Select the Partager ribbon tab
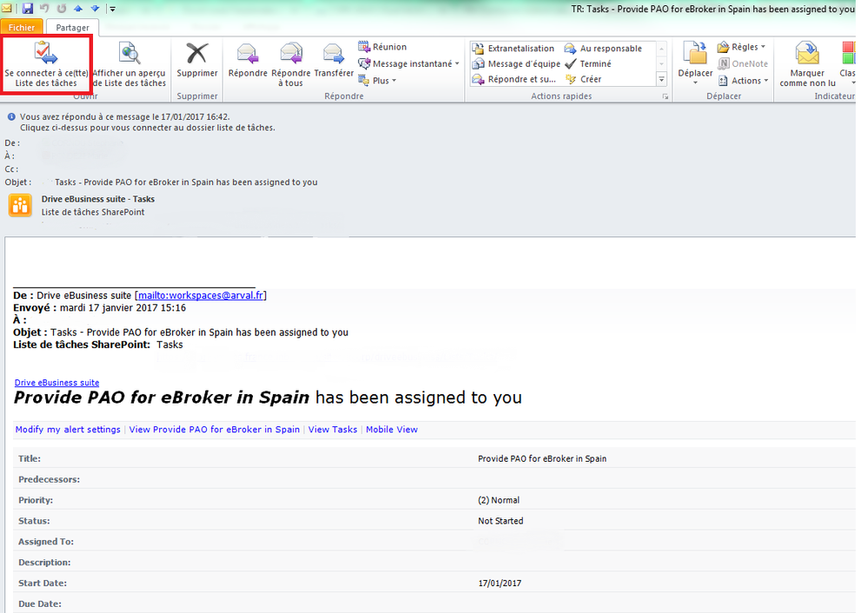The height and width of the screenshot is (613, 868). 72,27
